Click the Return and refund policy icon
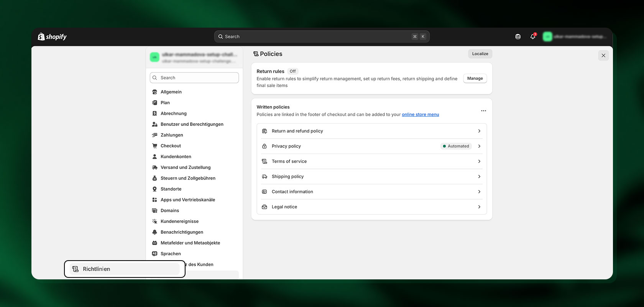 [264, 131]
